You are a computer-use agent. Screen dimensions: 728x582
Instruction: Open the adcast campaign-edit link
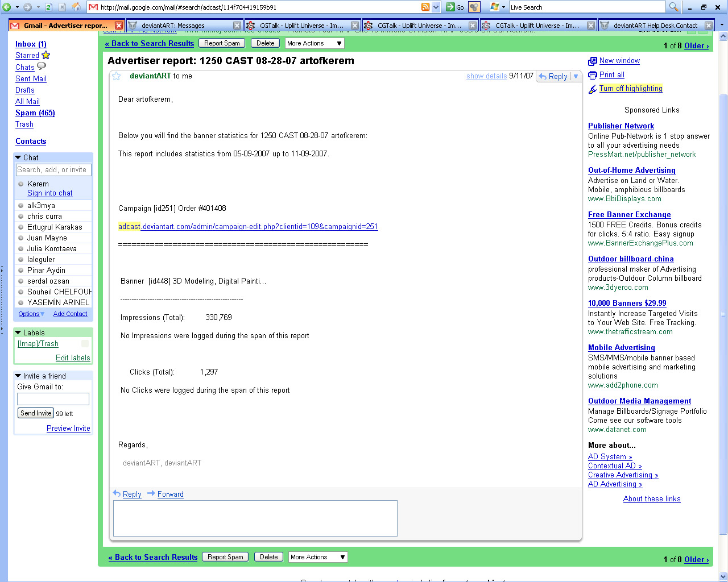[x=248, y=226]
